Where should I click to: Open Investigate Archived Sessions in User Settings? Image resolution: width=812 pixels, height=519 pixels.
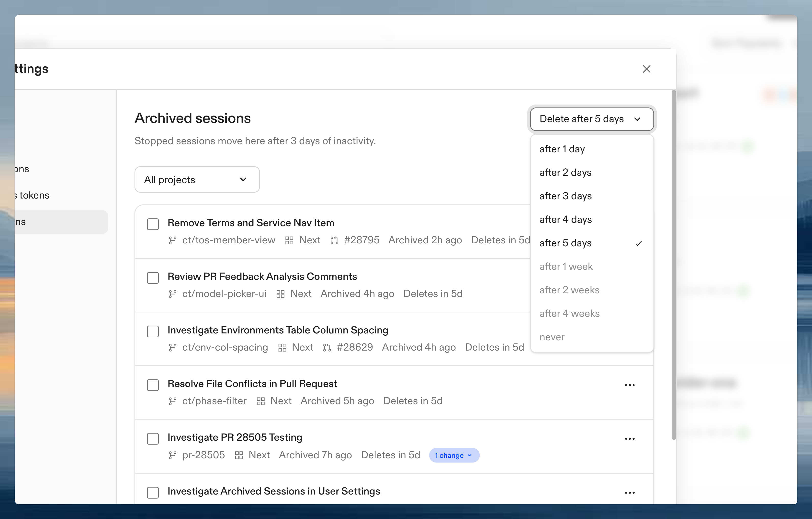[x=274, y=491]
